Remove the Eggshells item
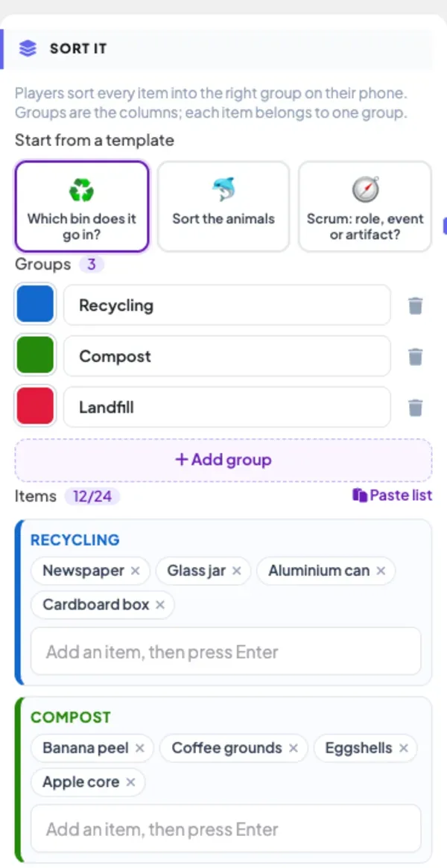The image size is (447, 868). pos(403,749)
